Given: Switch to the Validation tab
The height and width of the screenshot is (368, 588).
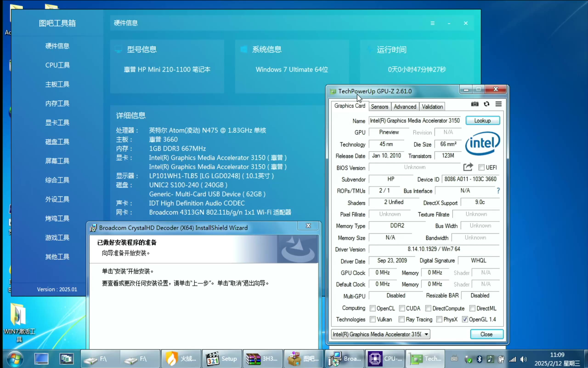Looking at the screenshot, I should [432, 107].
